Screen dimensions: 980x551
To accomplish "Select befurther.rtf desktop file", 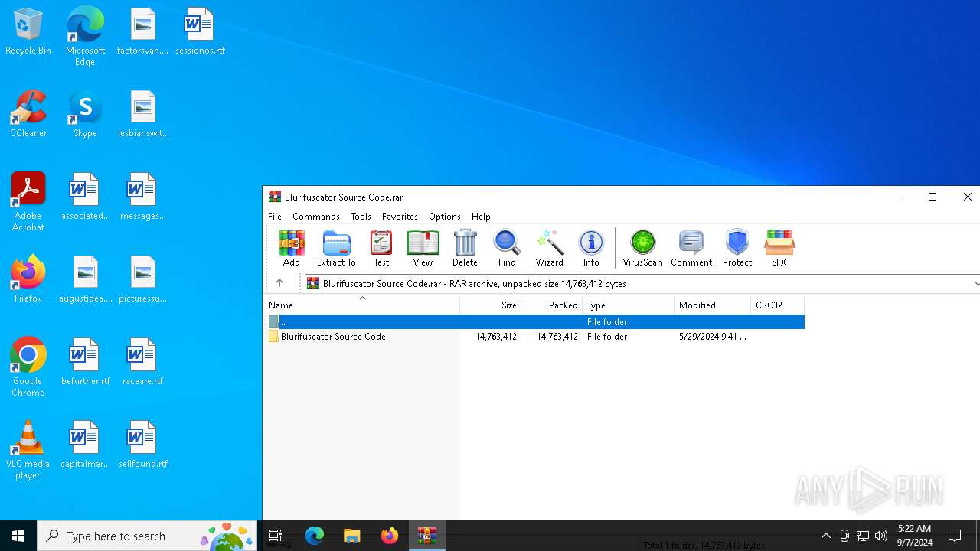I will [x=85, y=363].
